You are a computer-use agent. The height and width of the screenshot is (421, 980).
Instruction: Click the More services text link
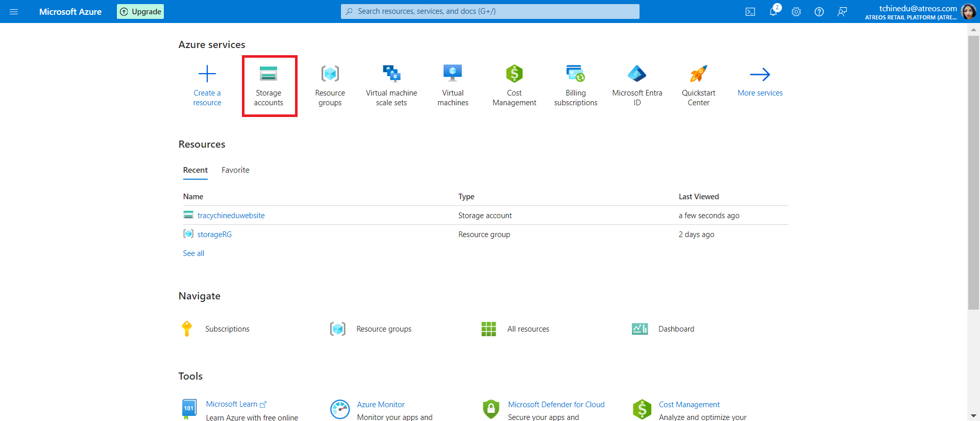[x=760, y=93]
